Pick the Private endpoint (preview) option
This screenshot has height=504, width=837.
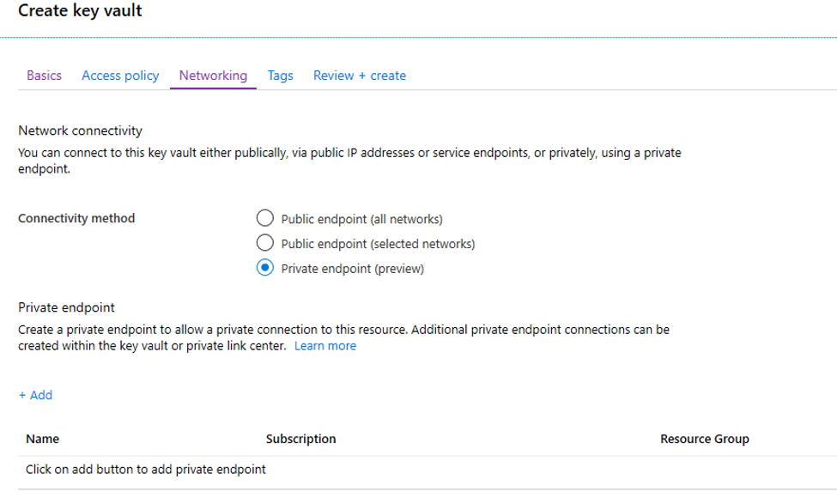266,269
